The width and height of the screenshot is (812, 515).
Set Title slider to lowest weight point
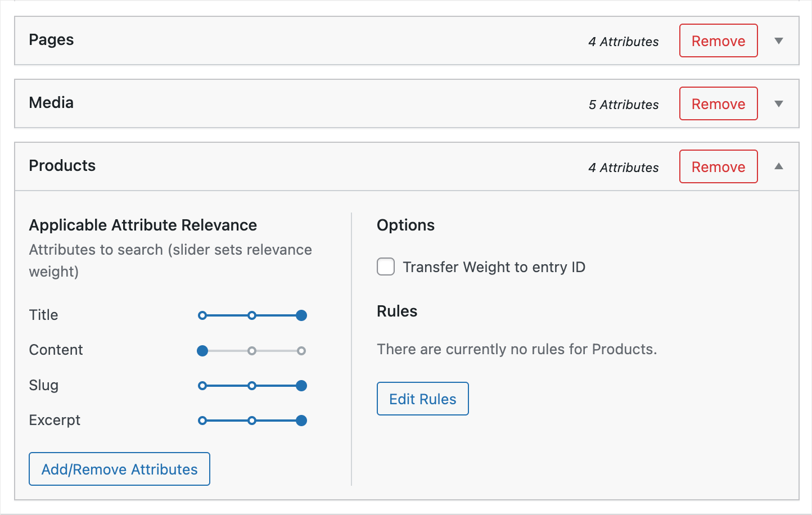(202, 315)
